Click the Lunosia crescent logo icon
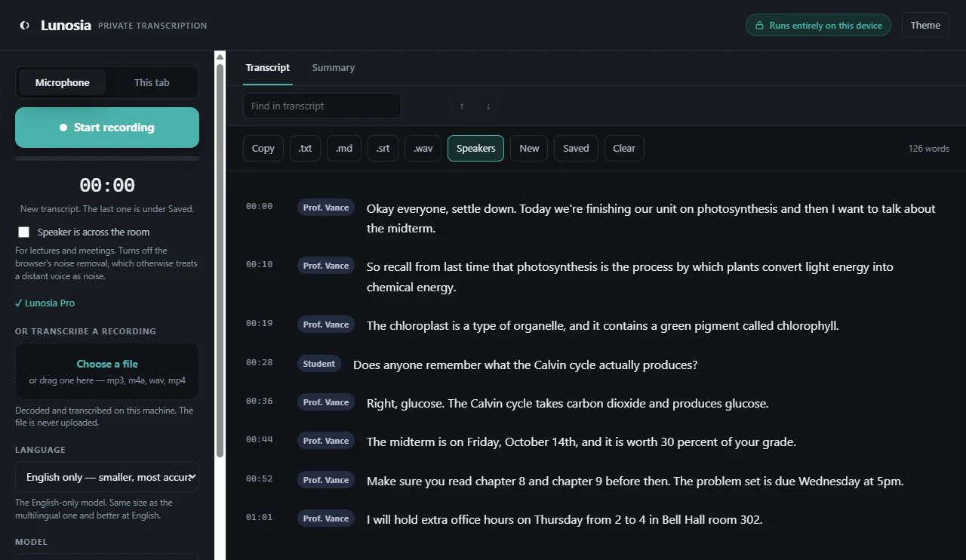This screenshot has width=966, height=560. (25, 26)
